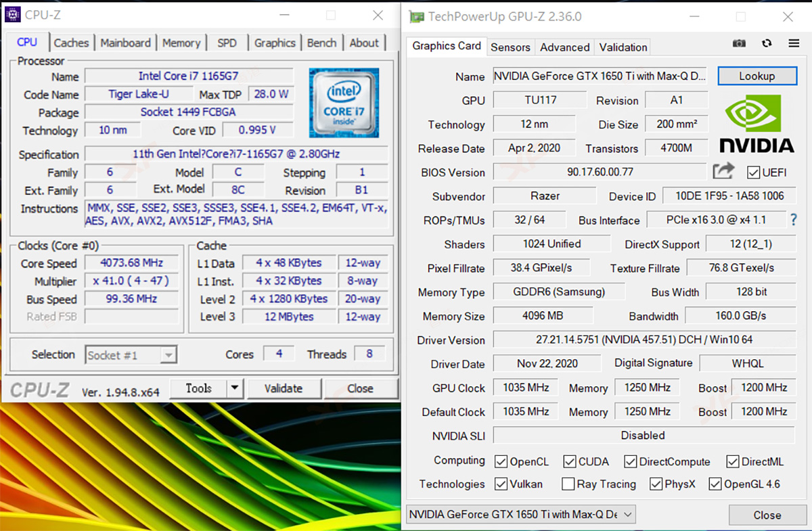
Task: Click the Memory Type GDDR6 (Samsung) value
Action: 559,292
